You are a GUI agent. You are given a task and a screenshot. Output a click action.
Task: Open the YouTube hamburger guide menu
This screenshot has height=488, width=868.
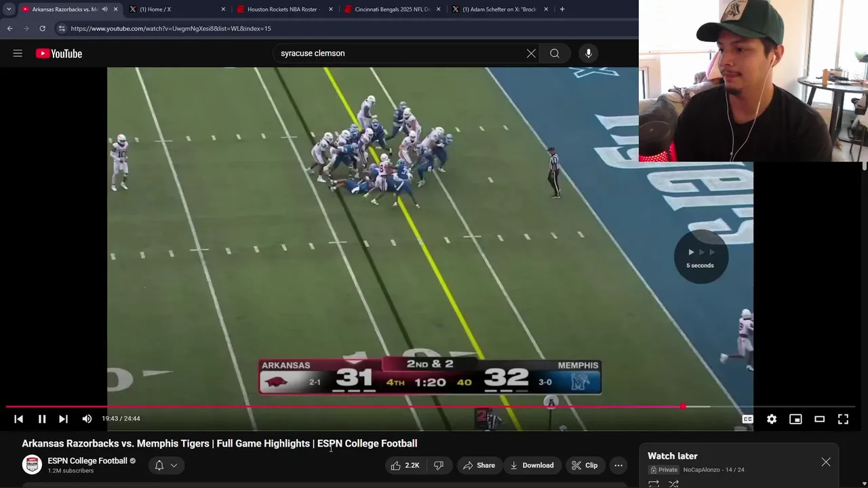pyautogui.click(x=18, y=54)
